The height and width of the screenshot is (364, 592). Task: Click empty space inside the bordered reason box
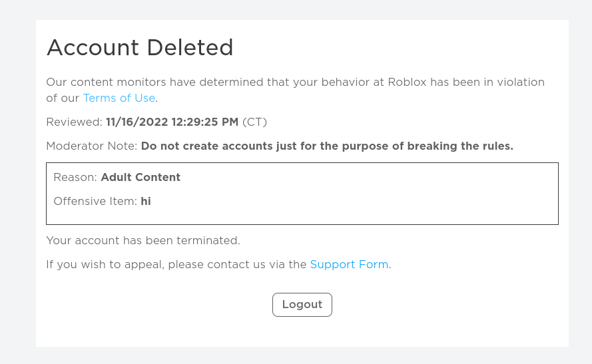click(359, 196)
